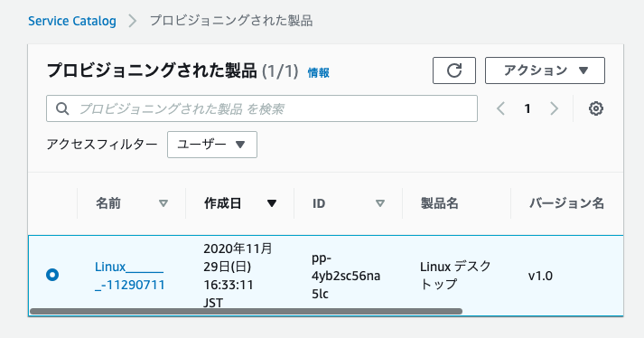Open the 情報 info link
The height and width of the screenshot is (338, 644).
pos(318,73)
